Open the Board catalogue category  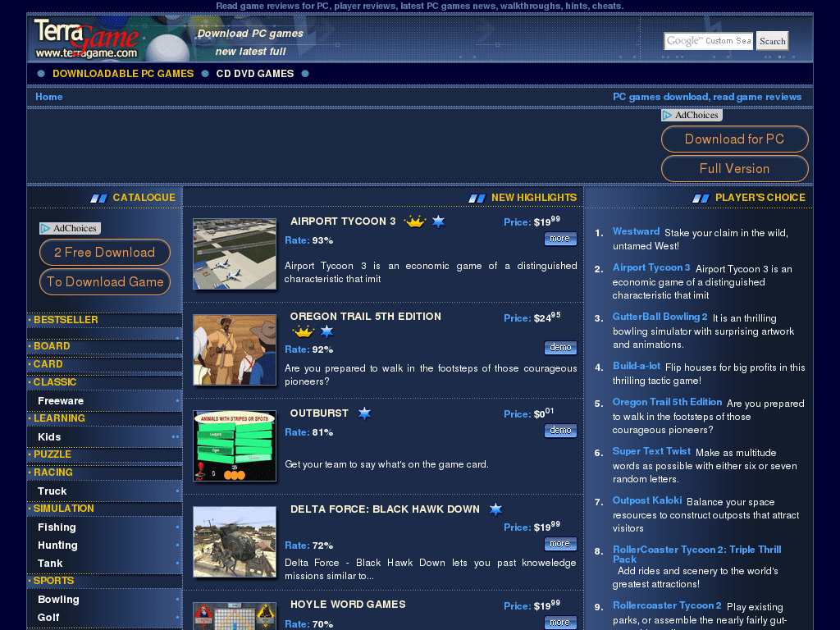52,346
